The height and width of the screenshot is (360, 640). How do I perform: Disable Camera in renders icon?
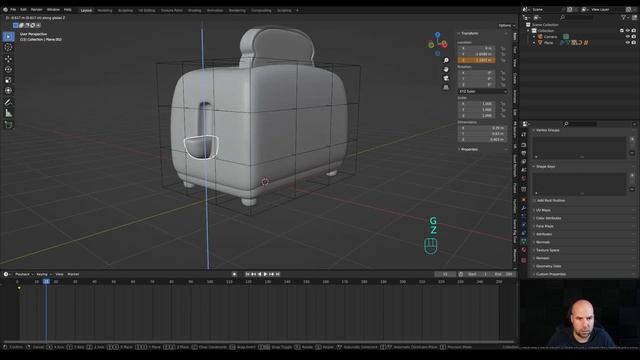[633, 37]
